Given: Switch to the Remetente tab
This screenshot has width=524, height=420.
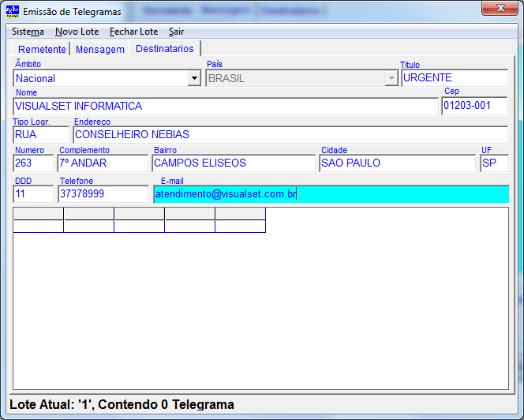Looking at the screenshot, I should click(x=42, y=49).
